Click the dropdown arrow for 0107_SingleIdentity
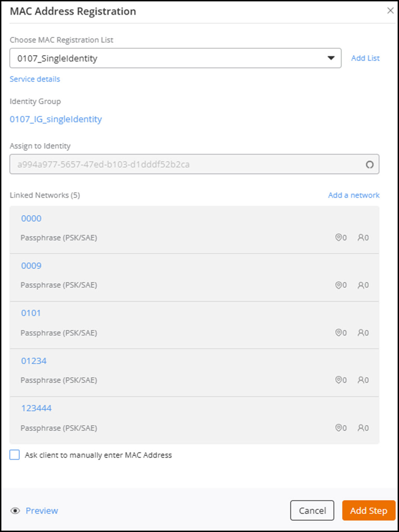Image resolution: width=399 pixels, height=532 pixels. coord(331,58)
